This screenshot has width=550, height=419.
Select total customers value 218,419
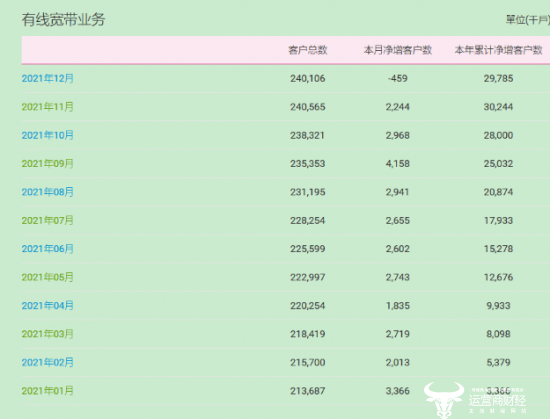coord(308,334)
